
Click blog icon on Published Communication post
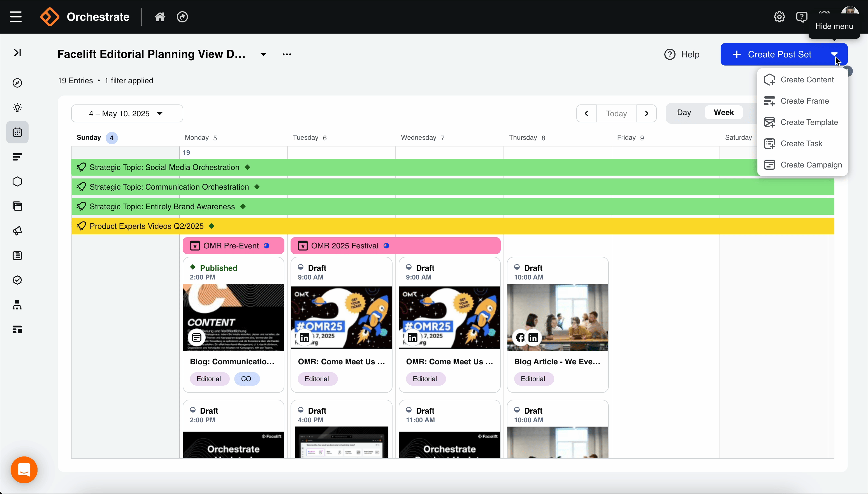click(197, 337)
